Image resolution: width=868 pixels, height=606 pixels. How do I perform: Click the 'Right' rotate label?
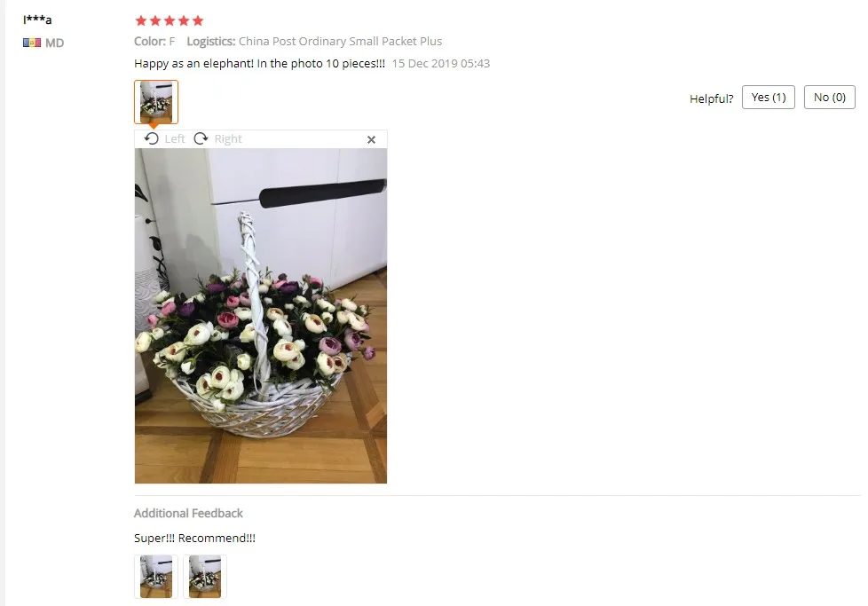tap(228, 139)
